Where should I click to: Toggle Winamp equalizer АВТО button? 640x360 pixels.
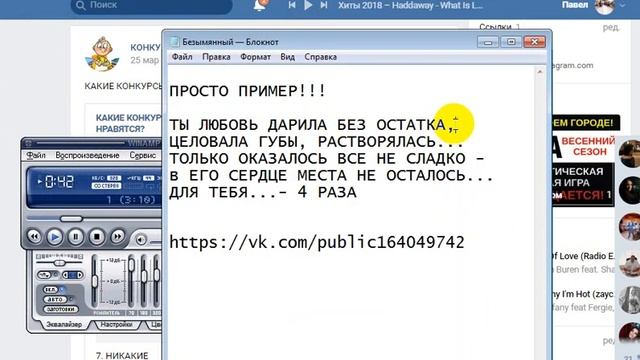click(55, 299)
